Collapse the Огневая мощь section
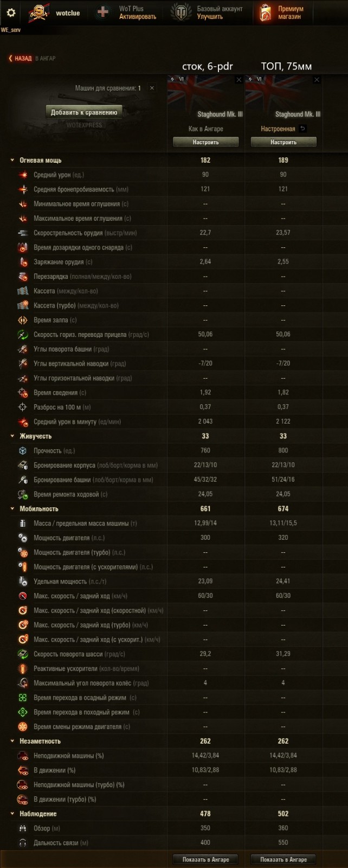 click(12, 161)
